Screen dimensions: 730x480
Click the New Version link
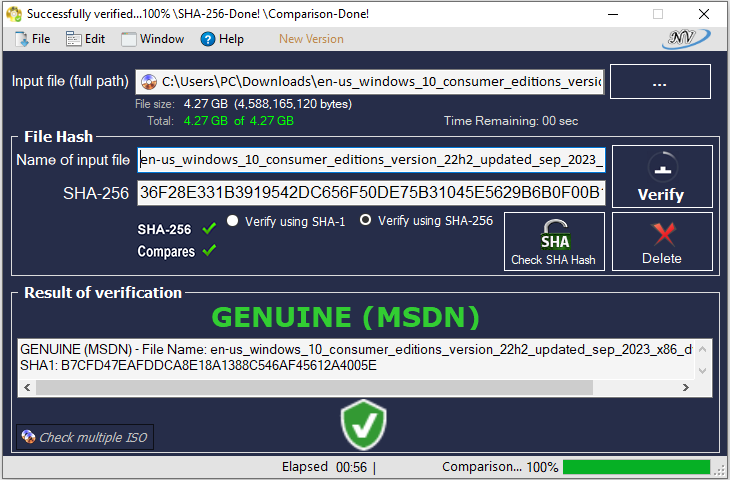click(311, 39)
